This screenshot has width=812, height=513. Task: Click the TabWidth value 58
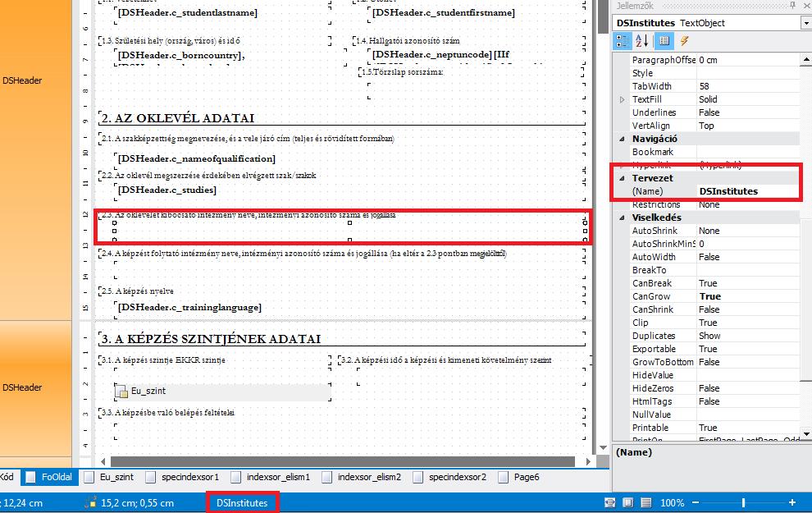pos(748,86)
